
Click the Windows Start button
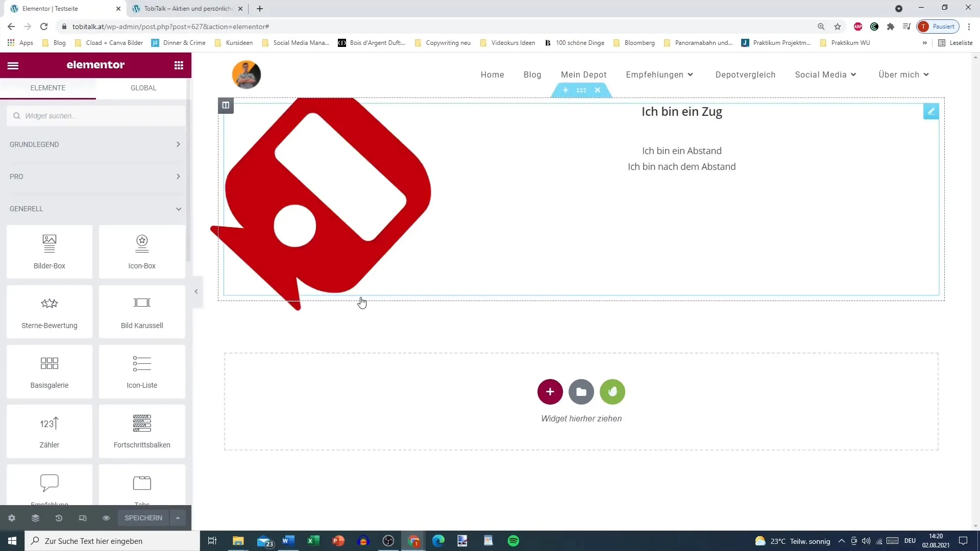12,541
